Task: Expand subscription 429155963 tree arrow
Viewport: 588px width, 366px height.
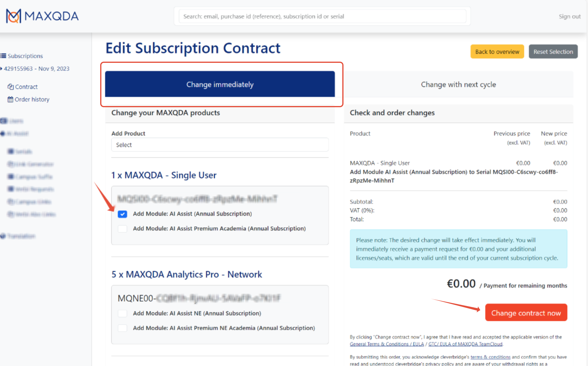Action: [x=1, y=69]
